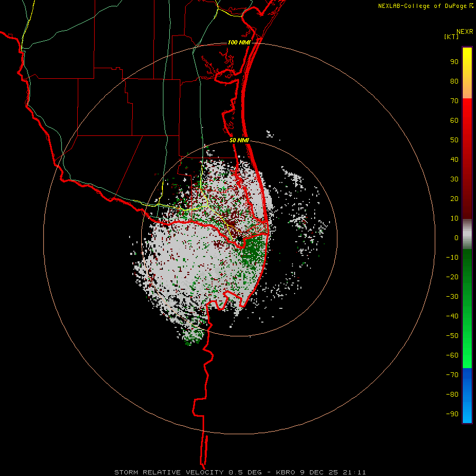This screenshot has height=476, width=476.
Task: Click the -10 value on the velocity scale
Action: [x=452, y=258]
